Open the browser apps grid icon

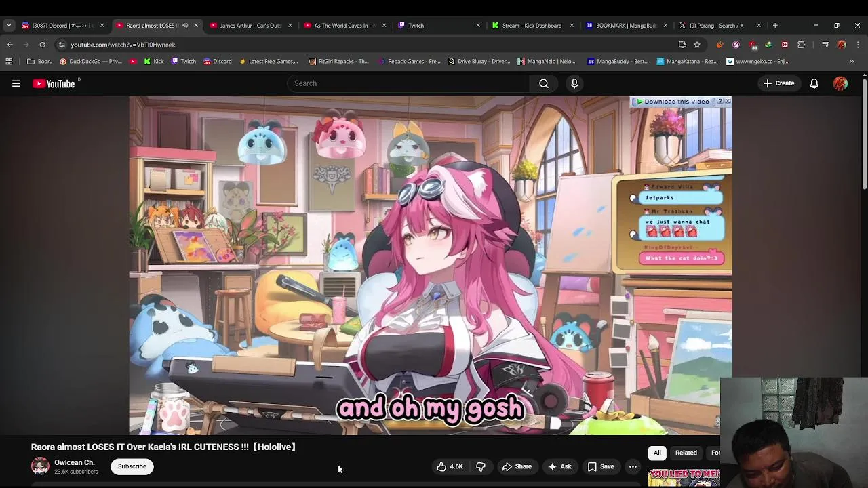[x=9, y=61]
